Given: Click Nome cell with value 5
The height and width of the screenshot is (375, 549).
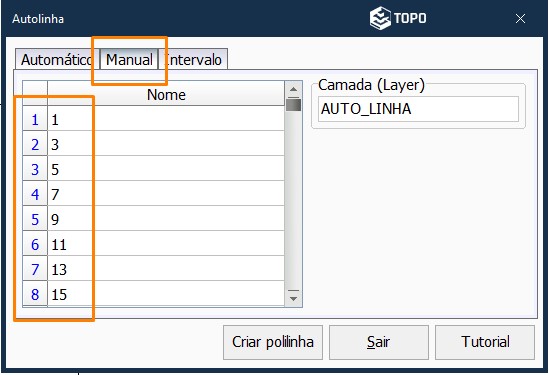Looking at the screenshot, I should click(x=166, y=168).
